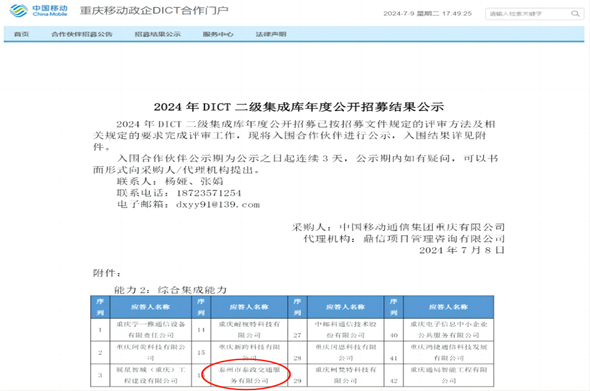The height and width of the screenshot is (391, 590).
Task: Click the announcement headline 2024年DICT二级集成库年度公开招募结果公示
Action: [299, 107]
